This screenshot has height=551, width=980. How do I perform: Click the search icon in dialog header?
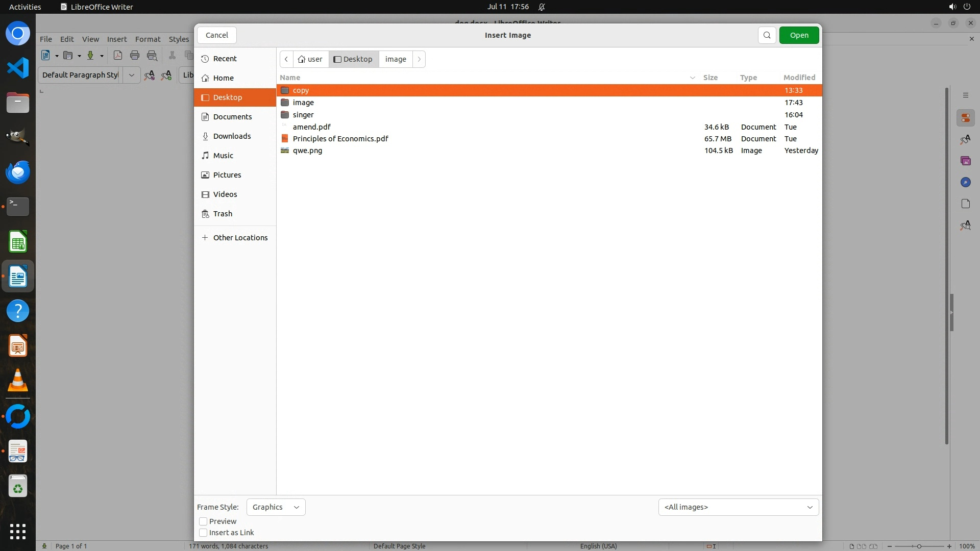[x=767, y=35]
